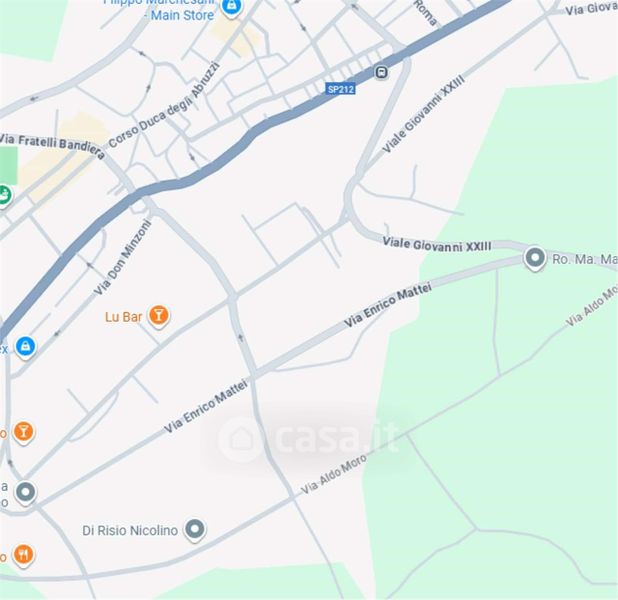Screen dimensions: 618x600
Task: Select the Roma street label
Action: (x=426, y=13)
